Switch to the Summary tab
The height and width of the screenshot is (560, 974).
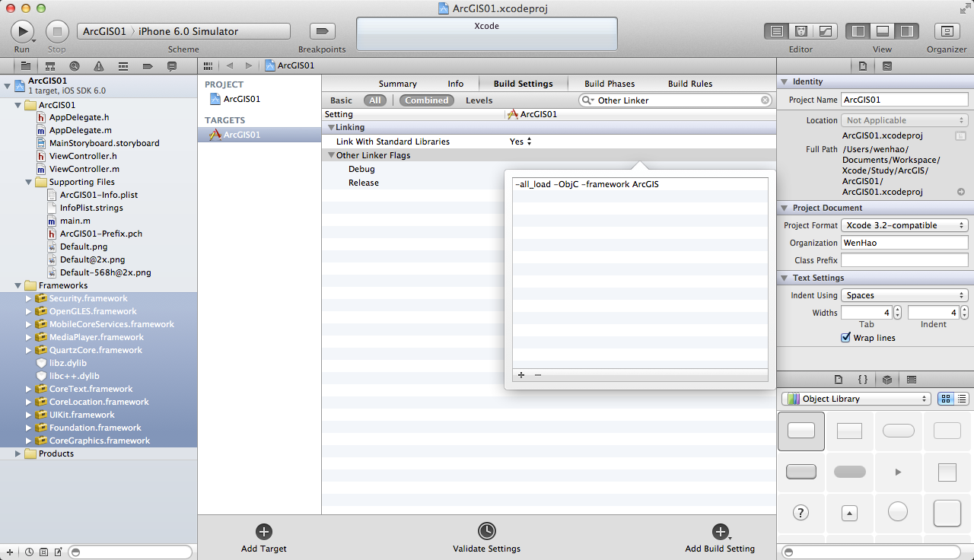point(397,84)
